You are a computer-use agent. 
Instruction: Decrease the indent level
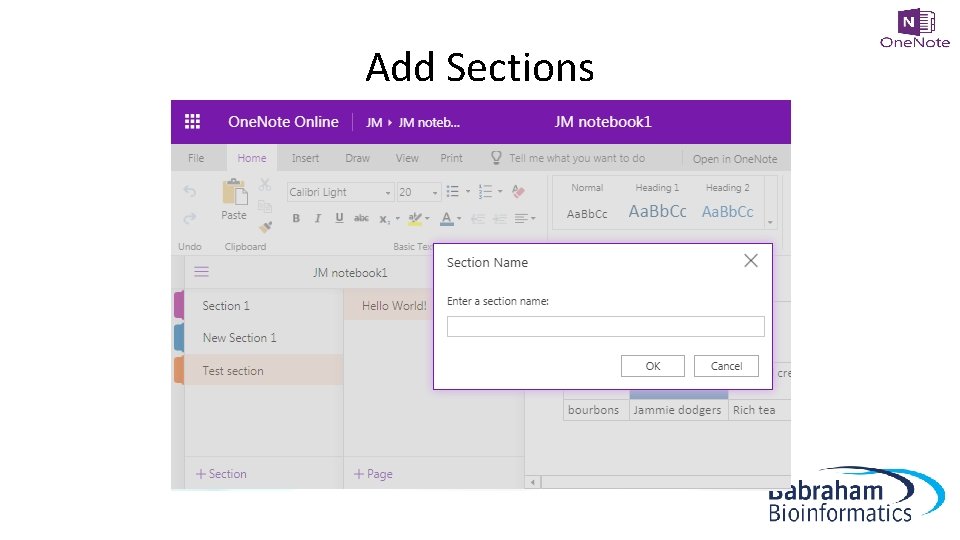coord(478,219)
